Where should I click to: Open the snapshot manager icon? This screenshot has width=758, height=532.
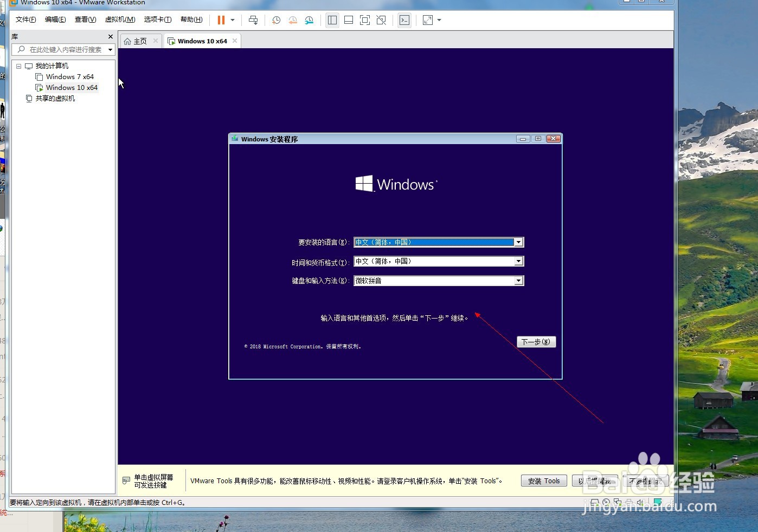309,20
